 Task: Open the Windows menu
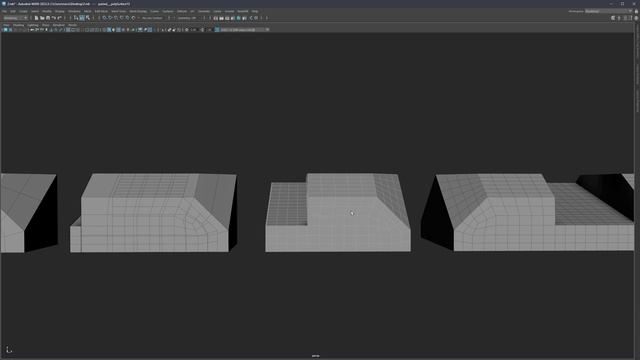(74, 11)
